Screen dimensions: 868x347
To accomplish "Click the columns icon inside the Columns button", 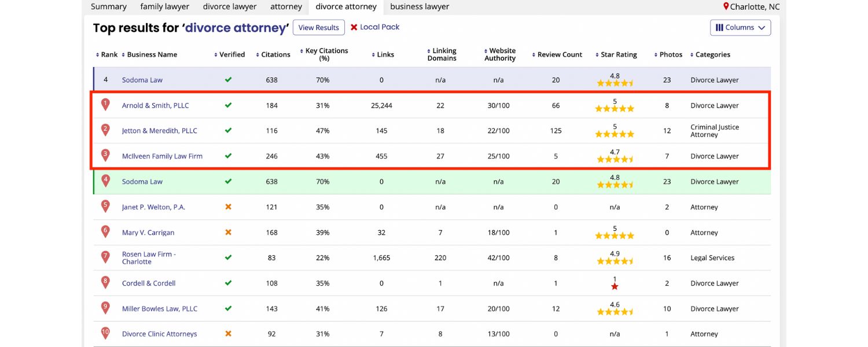I will pyautogui.click(x=719, y=27).
